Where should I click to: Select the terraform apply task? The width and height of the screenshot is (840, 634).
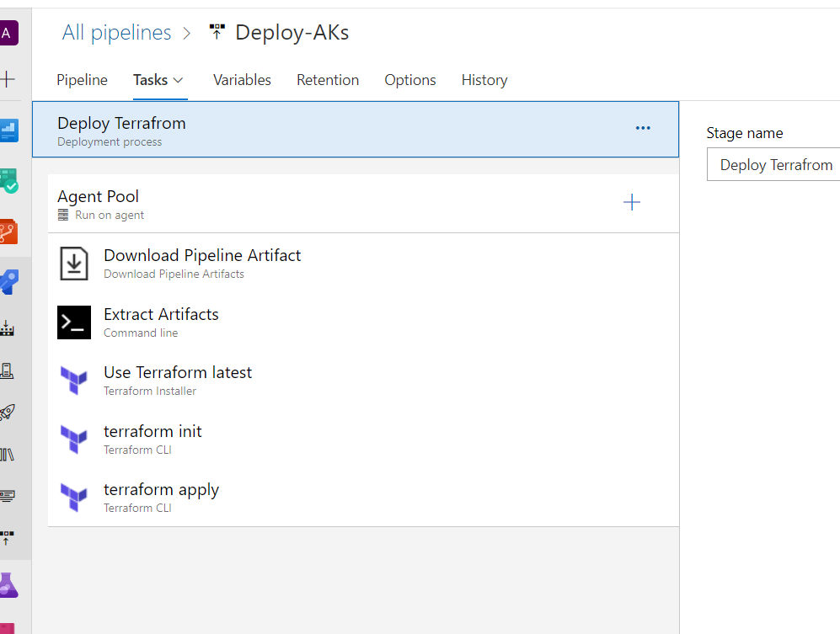pyautogui.click(x=161, y=490)
